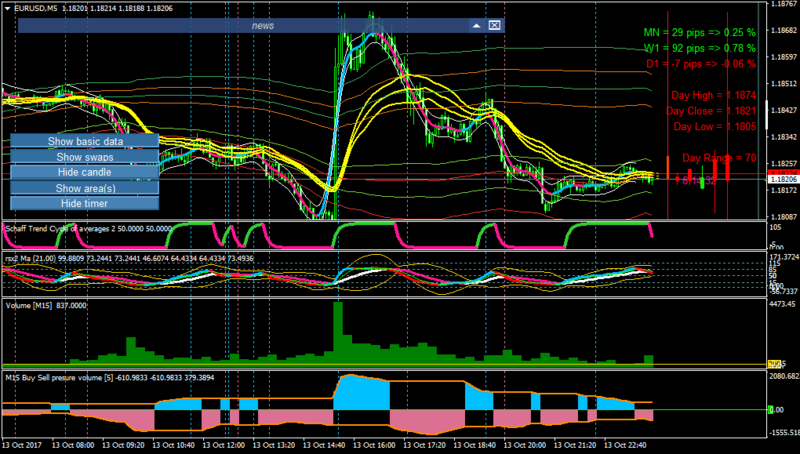Toggle the Hide timer button
Image resolution: width=800 pixels, height=454 pixels.
point(85,204)
